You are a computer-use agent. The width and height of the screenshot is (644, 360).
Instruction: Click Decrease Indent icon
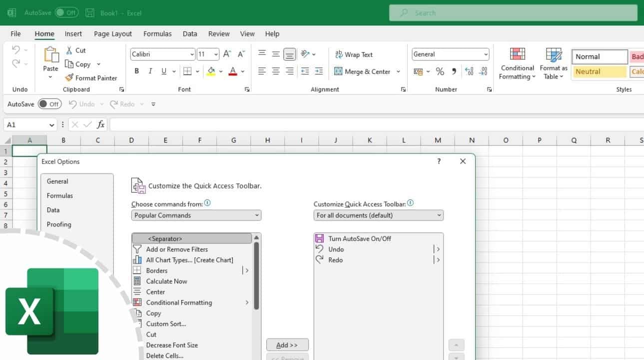305,71
